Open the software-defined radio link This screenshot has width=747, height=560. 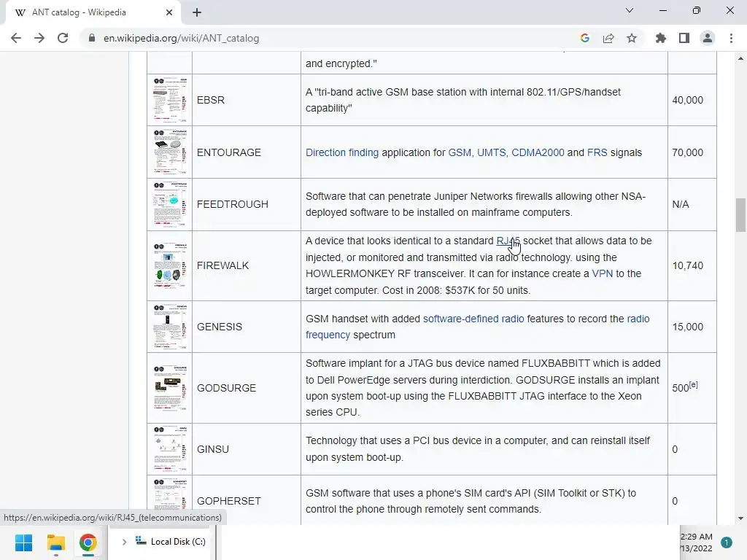pyautogui.click(x=473, y=319)
